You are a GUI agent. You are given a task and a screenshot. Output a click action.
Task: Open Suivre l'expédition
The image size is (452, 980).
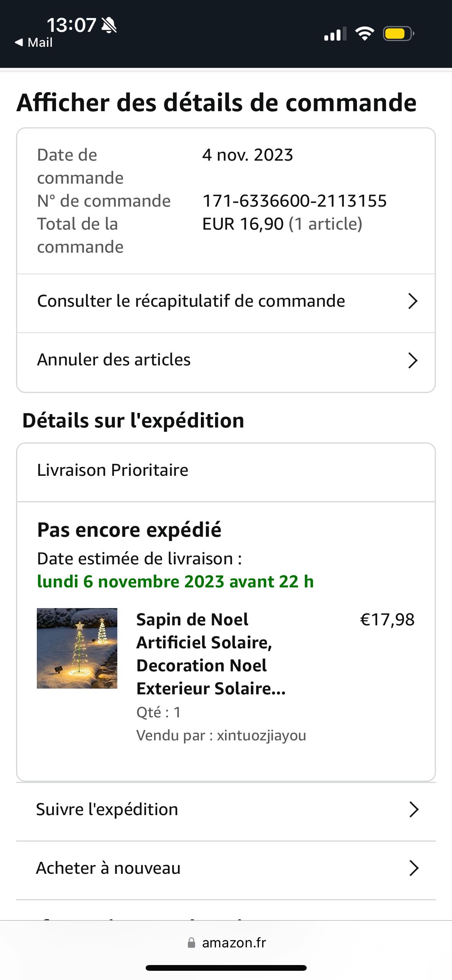[107, 809]
